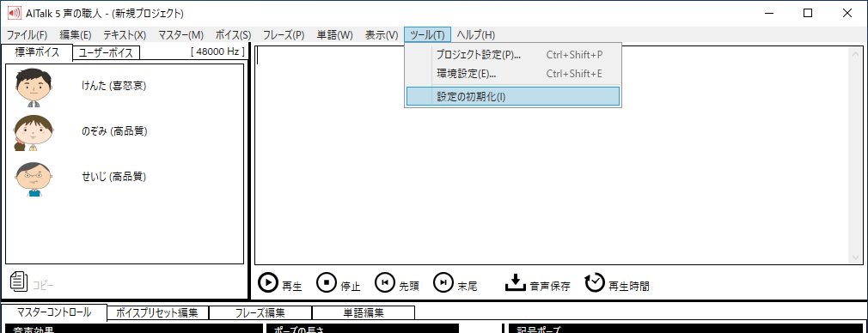Save audio with 音声保存 icon
The image size is (868, 333).
[515, 282]
